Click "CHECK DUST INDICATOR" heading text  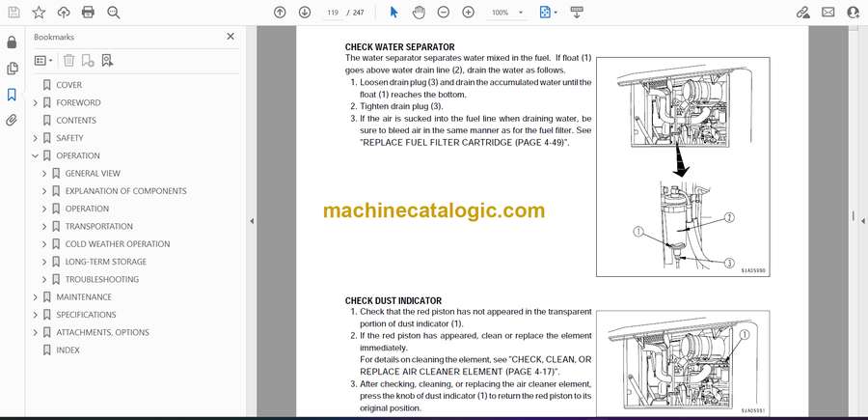pyautogui.click(x=393, y=301)
